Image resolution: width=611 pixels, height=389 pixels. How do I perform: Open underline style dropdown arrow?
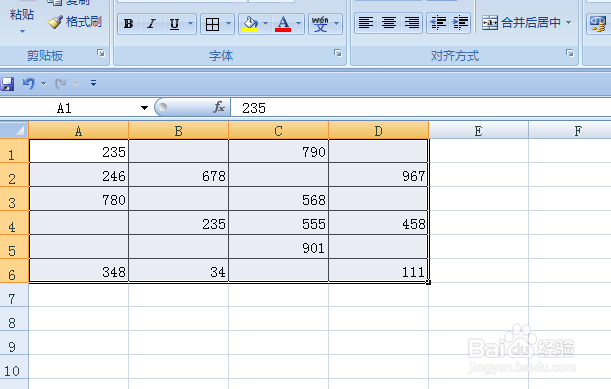click(x=191, y=24)
